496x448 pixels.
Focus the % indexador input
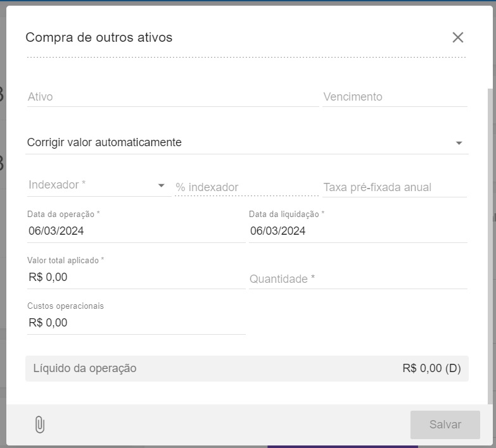tap(246, 187)
